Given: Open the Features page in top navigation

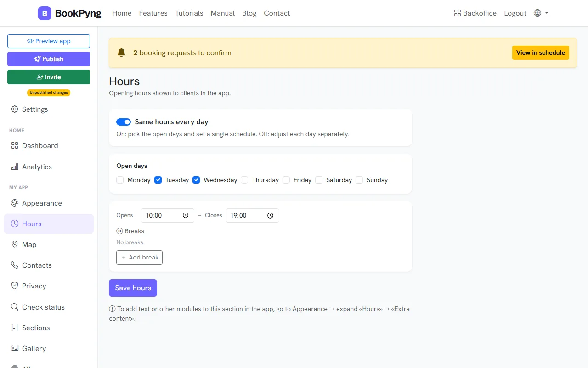Looking at the screenshot, I should point(153,13).
